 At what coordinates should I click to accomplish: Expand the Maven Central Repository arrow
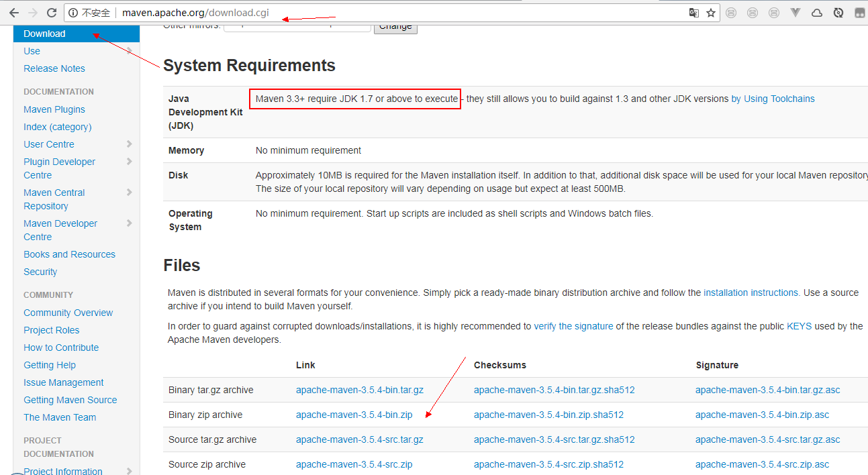click(129, 193)
